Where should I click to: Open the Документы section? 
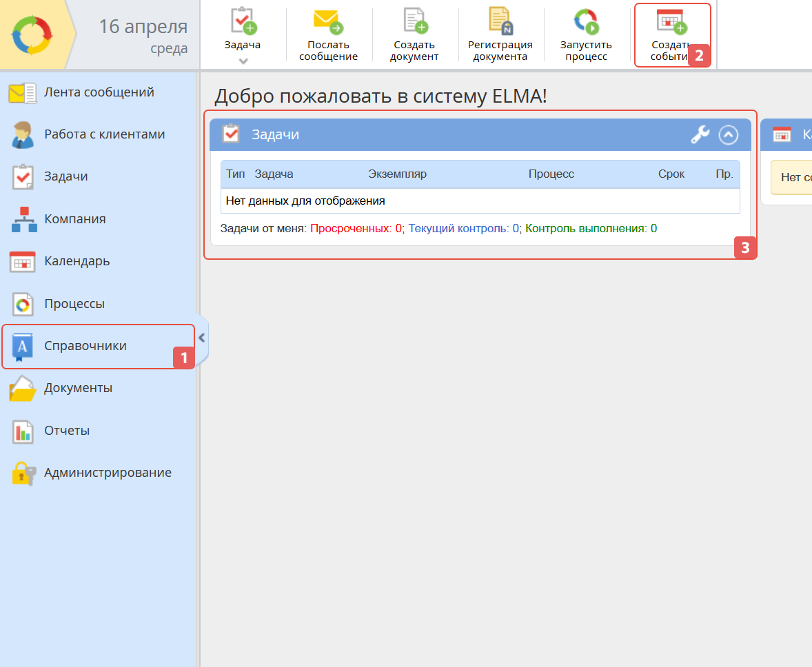(78, 388)
